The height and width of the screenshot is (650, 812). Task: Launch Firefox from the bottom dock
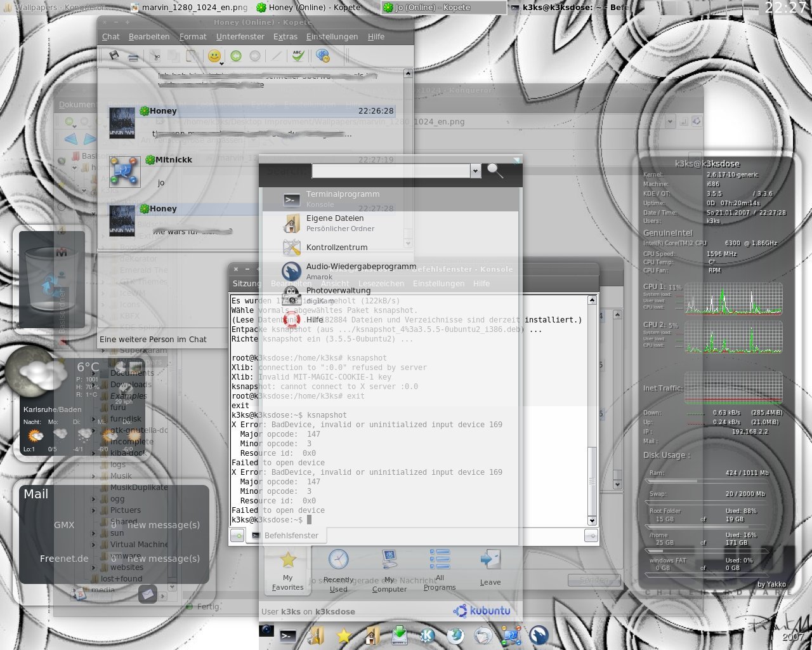(x=455, y=635)
